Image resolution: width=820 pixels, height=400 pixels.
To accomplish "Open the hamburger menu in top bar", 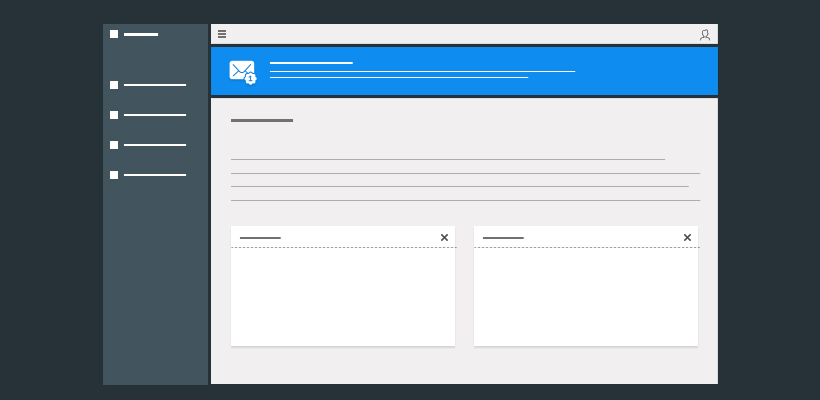I will [x=222, y=34].
